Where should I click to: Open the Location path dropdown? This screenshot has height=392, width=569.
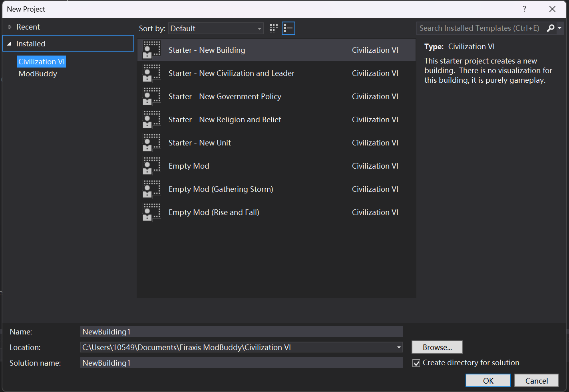pyautogui.click(x=398, y=348)
